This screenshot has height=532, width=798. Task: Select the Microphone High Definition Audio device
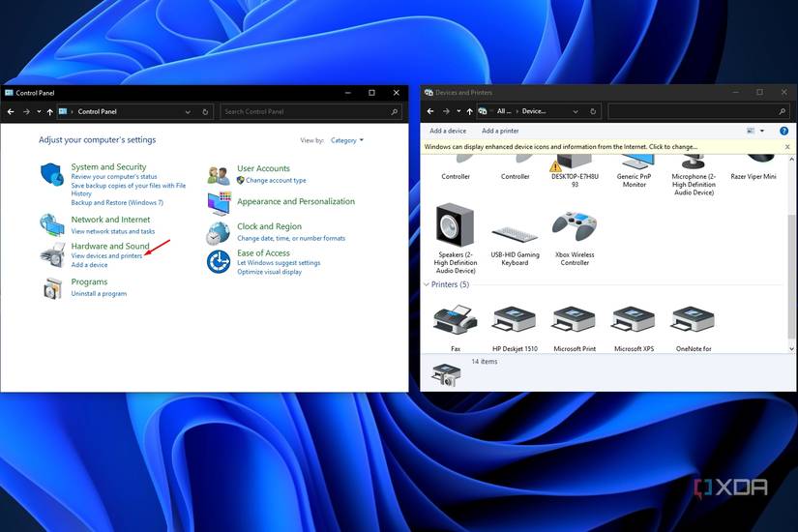694,176
